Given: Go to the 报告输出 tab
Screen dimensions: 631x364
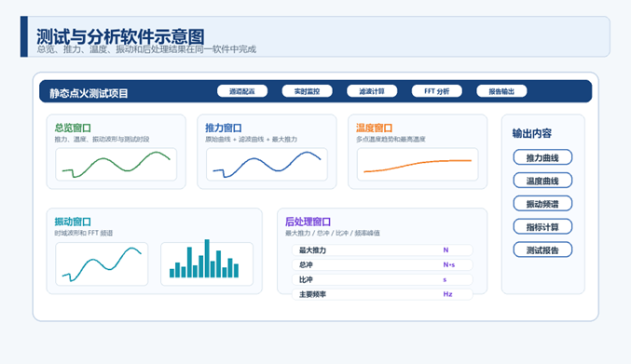Looking at the screenshot, I should [x=501, y=91].
